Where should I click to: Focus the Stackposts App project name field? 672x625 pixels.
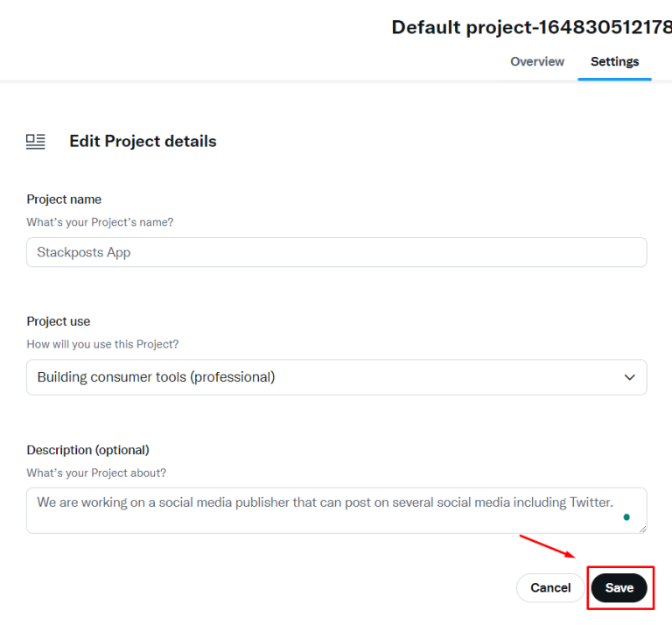[x=336, y=252]
